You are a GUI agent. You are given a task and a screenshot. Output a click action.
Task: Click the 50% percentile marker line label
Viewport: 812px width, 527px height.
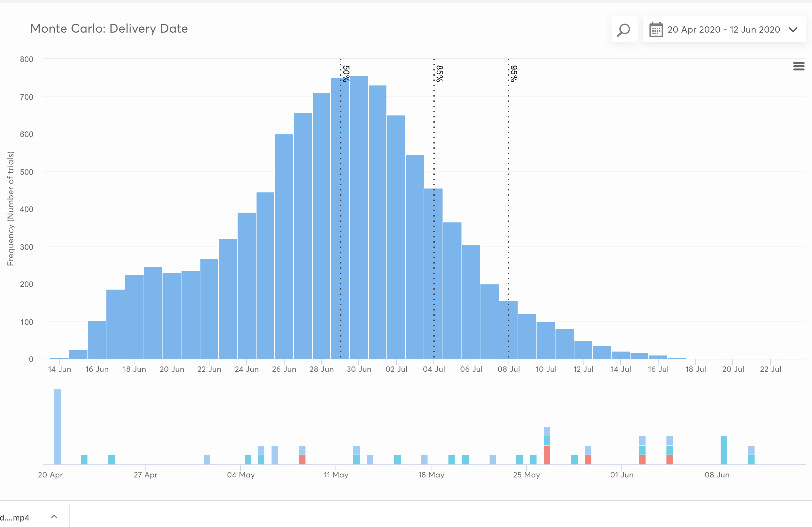click(346, 73)
